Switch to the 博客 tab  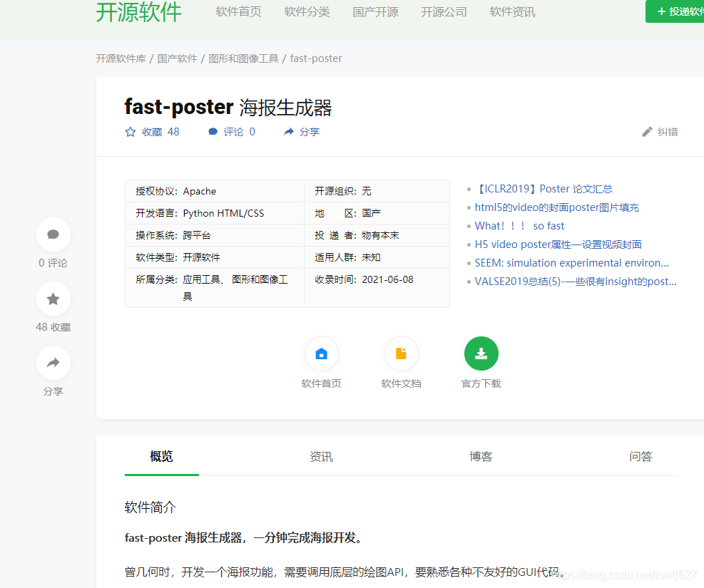coord(481,457)
